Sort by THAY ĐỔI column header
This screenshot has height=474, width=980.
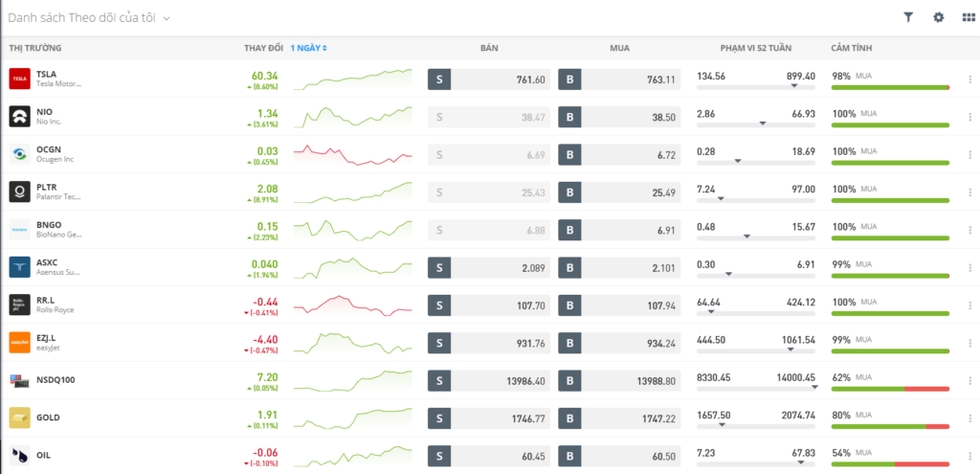point(264,48)
